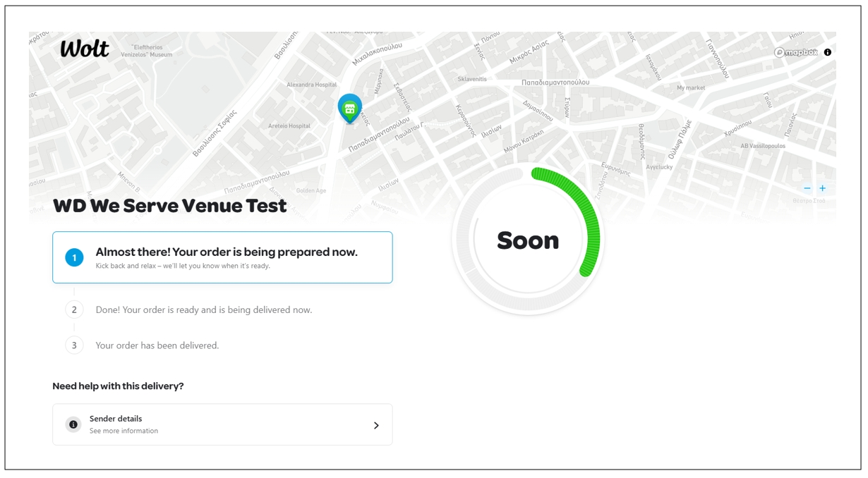Click the map attribution info icon
The width and height of the screenshot is (868, 478).
828,52
